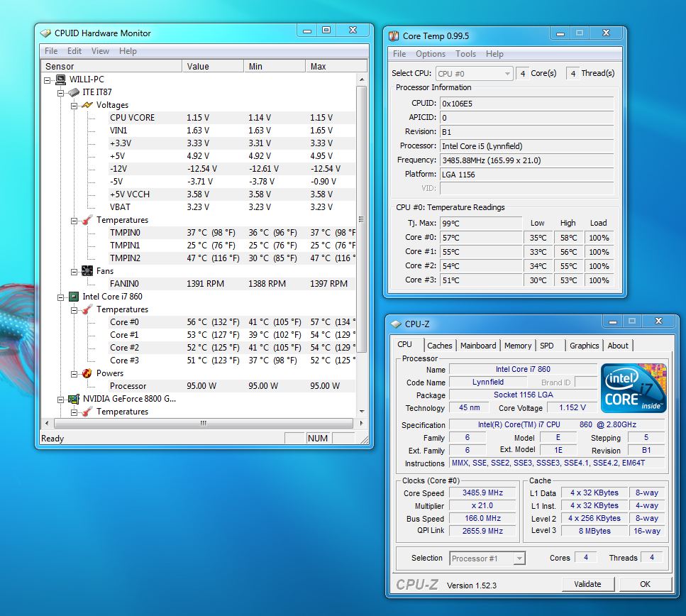Click the scroll down arrow in Hardware Monitor
Screen dimensions: 686x616
tap(362, 412)
